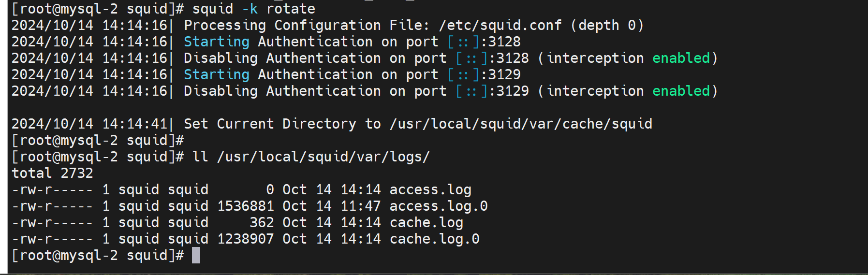Click the cache.log.0 filename

(x=434, y=239)
